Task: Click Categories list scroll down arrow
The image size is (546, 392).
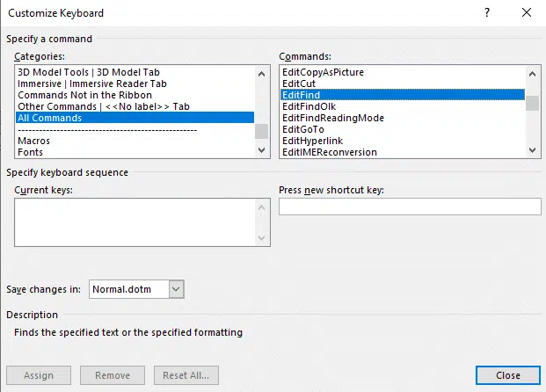Action: tap(261, 150)
